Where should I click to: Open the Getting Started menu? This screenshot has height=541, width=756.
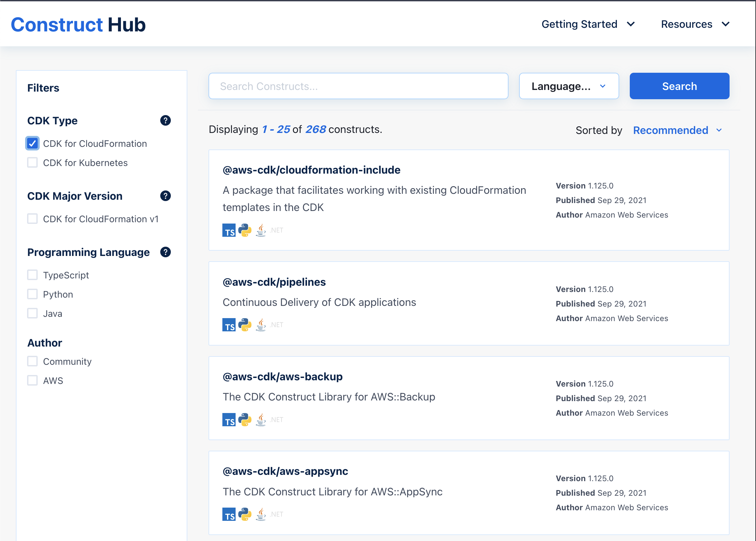pyautogui.click(x=580, y=24)
